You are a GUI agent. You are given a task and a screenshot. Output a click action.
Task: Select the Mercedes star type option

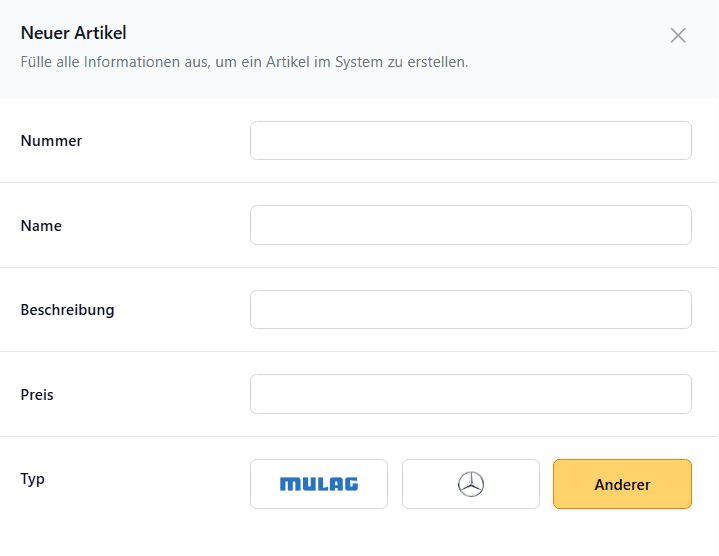coord(470,484)
